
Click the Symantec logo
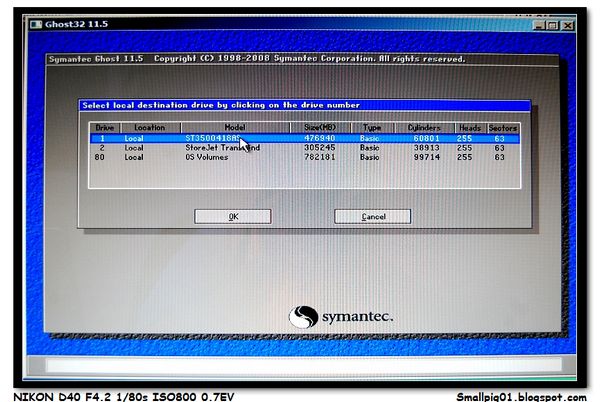click(x=341, y=317)
